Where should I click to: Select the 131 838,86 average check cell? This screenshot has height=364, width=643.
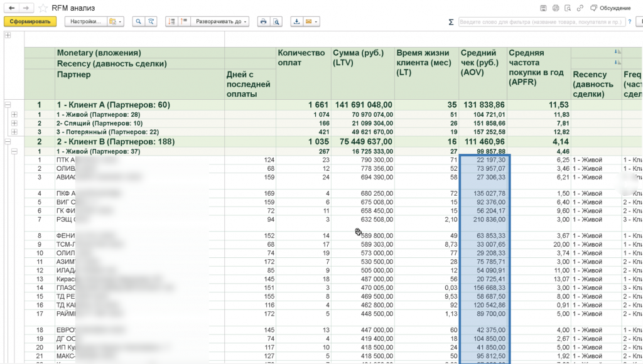pyautogui.click(x=483, y=105)
